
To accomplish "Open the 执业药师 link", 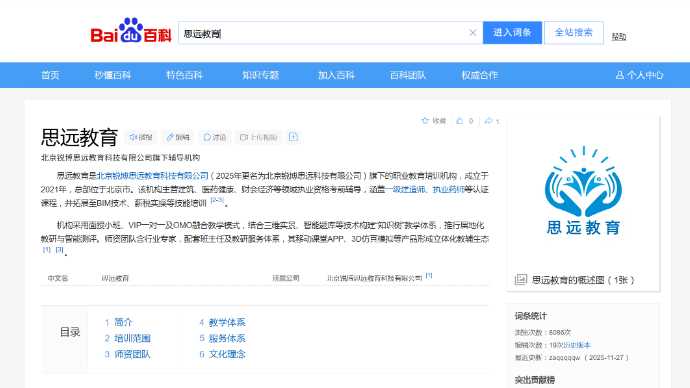I will coord(448,190).
